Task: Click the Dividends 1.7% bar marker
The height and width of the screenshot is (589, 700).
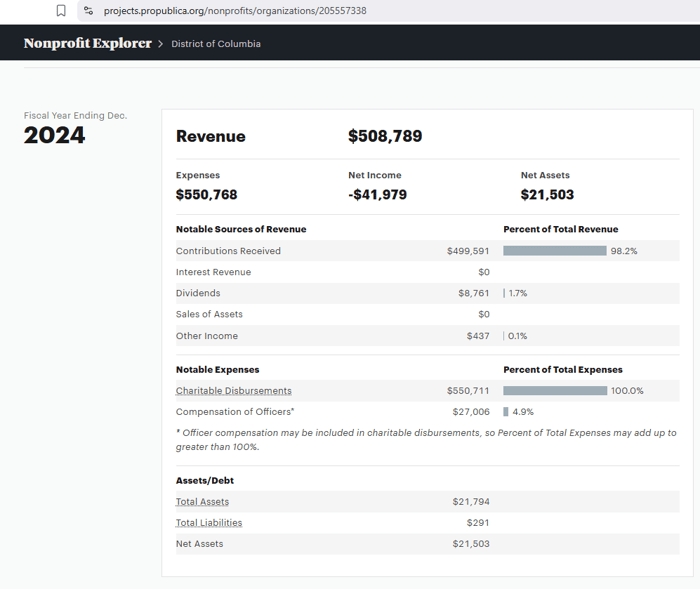Action: (504, 293)
